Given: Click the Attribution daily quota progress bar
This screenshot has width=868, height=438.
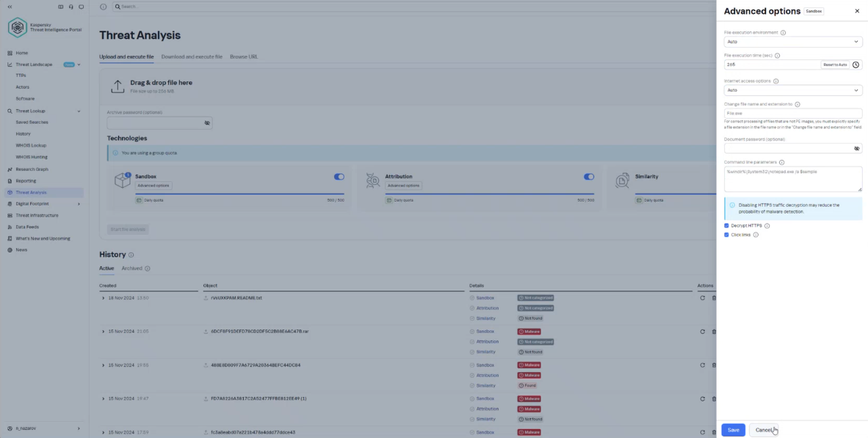Looking at the screenshot, I should (x=490, y=194).
